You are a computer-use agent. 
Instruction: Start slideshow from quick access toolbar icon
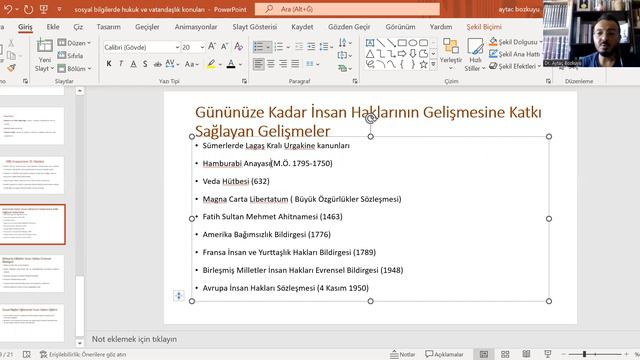(x=44, y=9)
